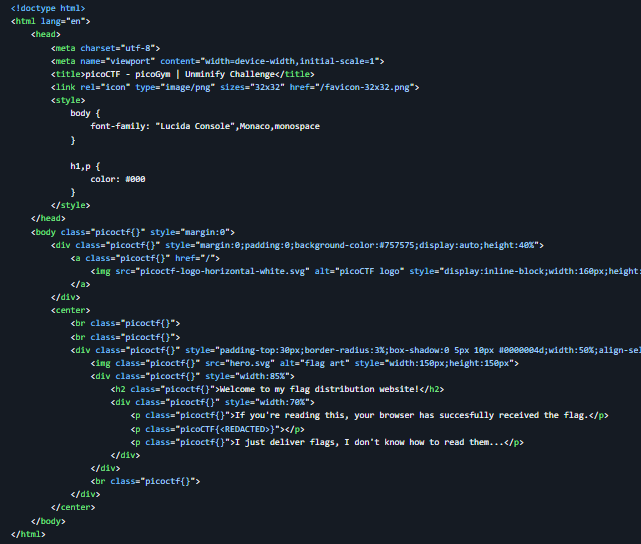Click the div with style width:85%
Image resolution: width=641 pixels, height=544 pixels.
click(x=192, y=376)
